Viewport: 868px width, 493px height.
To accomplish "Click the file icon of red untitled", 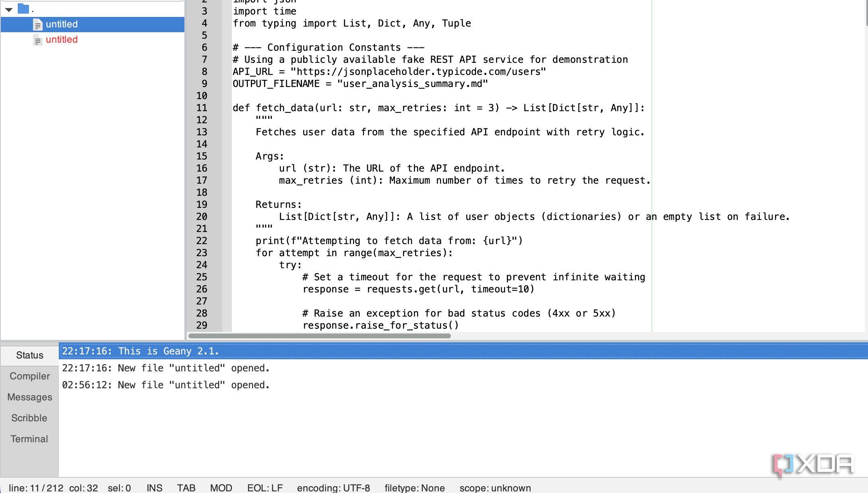I will point(37,40).
